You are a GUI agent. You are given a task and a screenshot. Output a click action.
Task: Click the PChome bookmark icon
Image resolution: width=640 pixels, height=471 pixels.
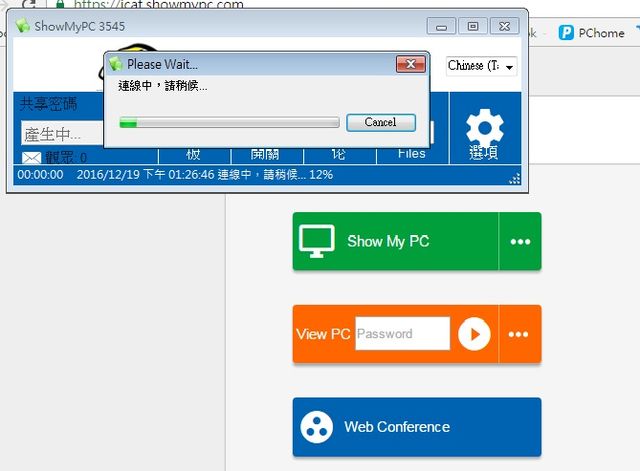point(566,33)
